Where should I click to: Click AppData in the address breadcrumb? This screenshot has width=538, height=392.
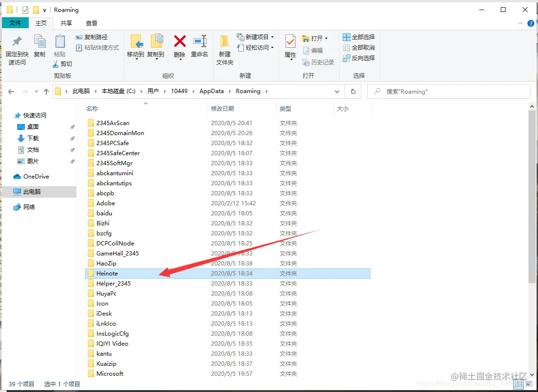(x=211, y=91)
